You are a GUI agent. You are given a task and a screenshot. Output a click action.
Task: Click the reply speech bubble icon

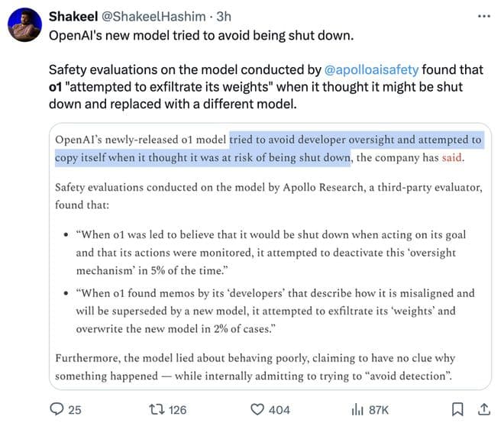coord(56,410)
